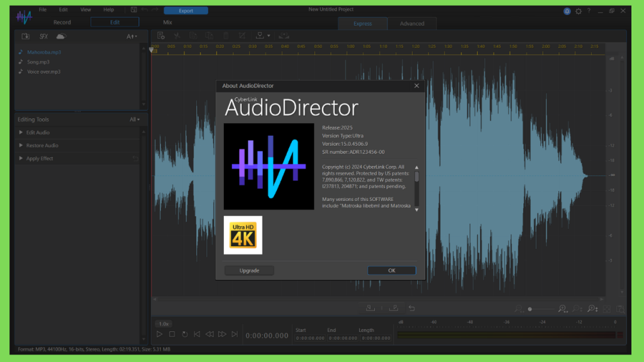644x362 pixels.
Task: Start playback with the Play button
Action: point(159,334)
